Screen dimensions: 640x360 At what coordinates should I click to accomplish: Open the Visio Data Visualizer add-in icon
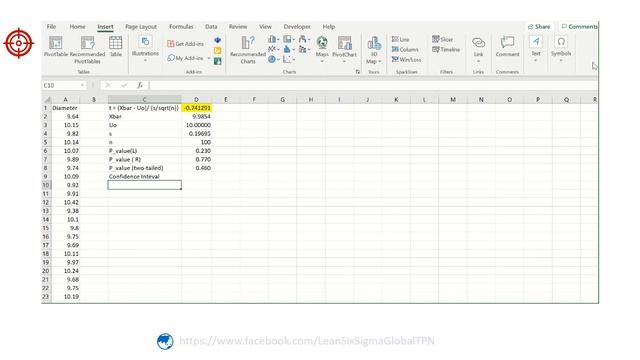(x=218, y=40)
